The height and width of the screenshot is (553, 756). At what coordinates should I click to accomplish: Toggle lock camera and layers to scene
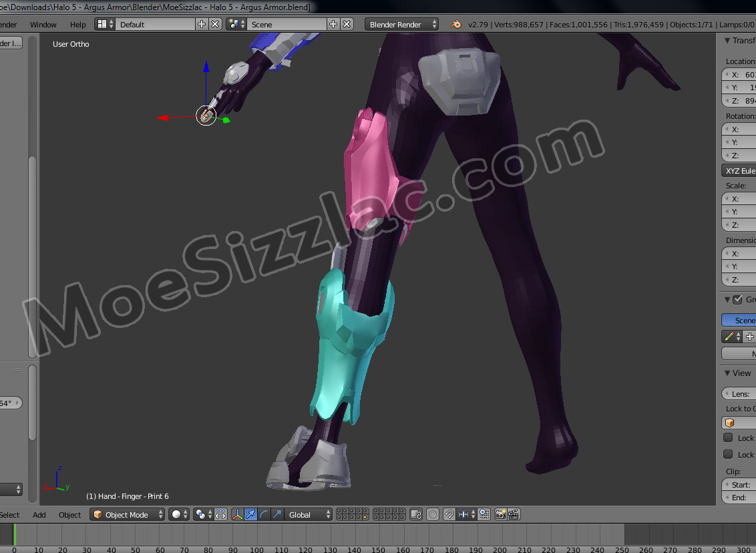tap(416, 514)
